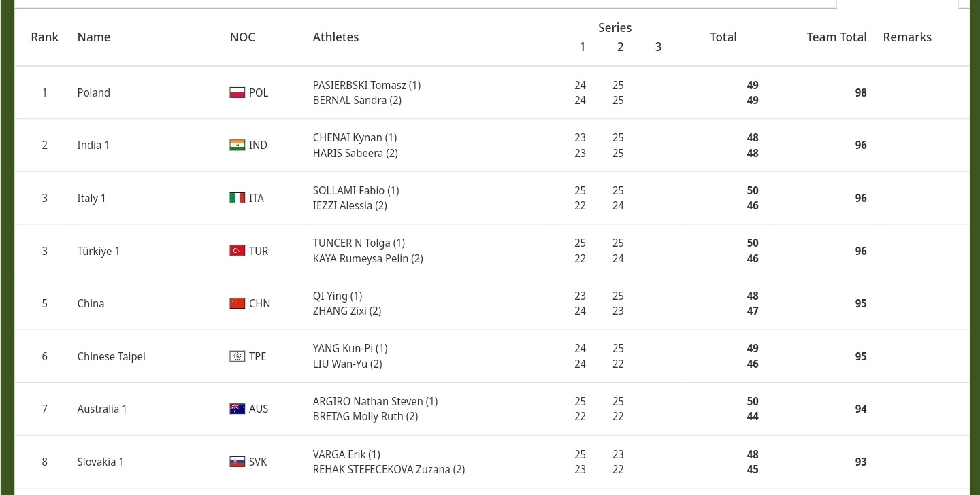Click the Series column header
980x495 pixels.
coord(615,28)
